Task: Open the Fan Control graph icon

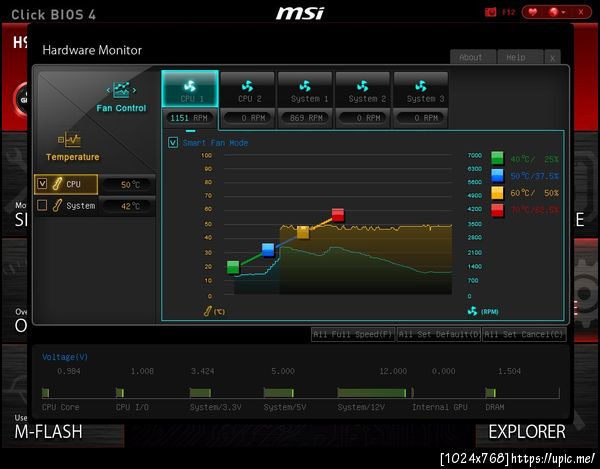Action: pos(121,90)
